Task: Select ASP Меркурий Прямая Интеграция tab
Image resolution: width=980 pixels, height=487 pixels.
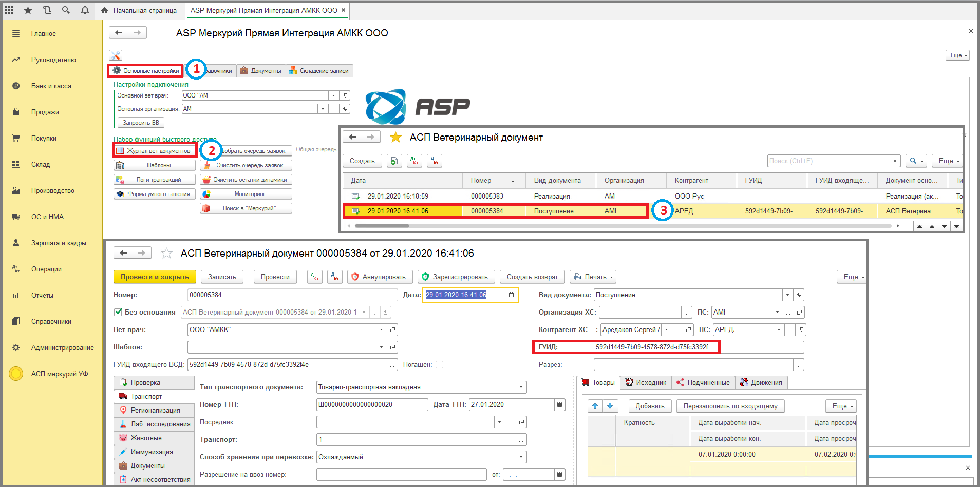Action: pos(267,10)
